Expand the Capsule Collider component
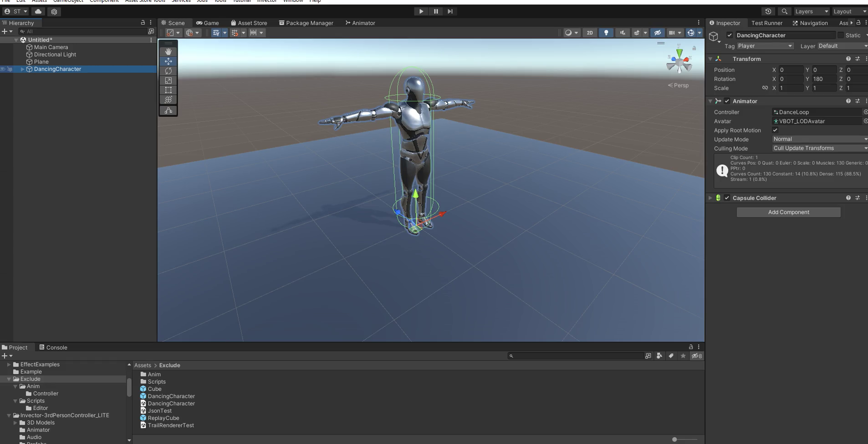The width and height of the screenshot is (868, 444). click(710, 198)
